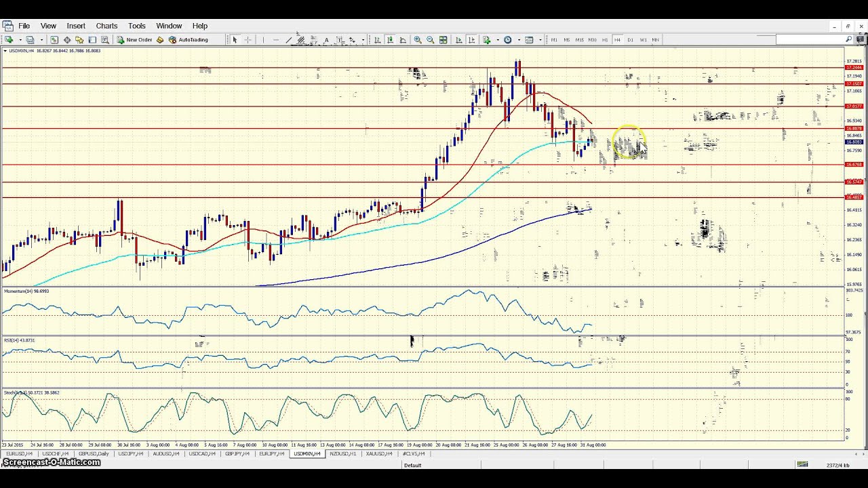This screenshot has width=868, height=488.
Task: Toggle the Navigator panel icon
Action: point(79,40)
